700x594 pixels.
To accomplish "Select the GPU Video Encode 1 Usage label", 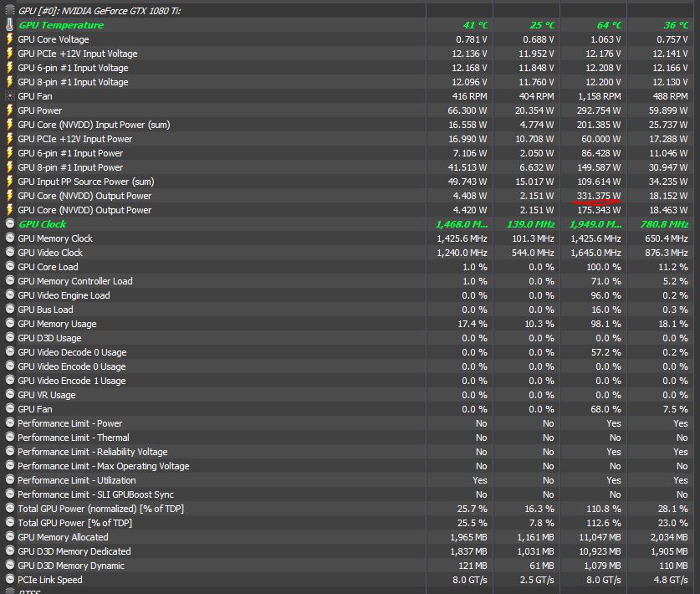I will pos(71,381).
